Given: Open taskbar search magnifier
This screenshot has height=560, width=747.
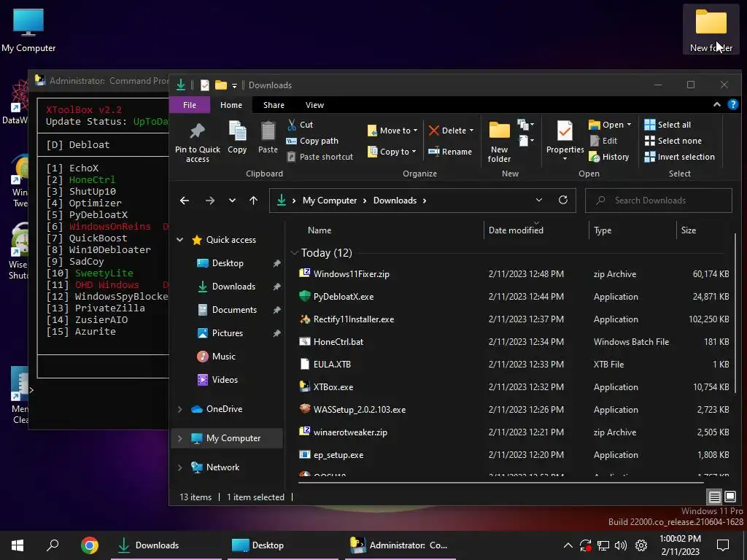Looking at the screenshot, I should [x=53, y=545].
